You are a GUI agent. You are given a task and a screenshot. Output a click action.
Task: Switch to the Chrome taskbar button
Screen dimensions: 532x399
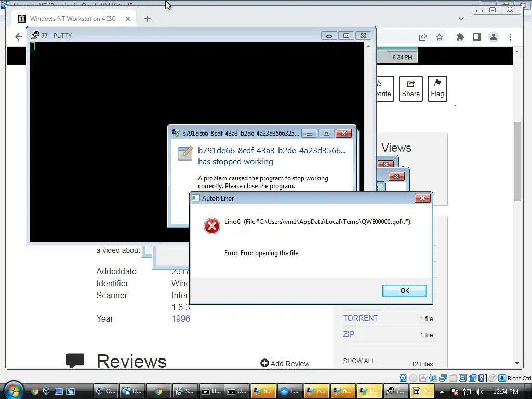159,391
